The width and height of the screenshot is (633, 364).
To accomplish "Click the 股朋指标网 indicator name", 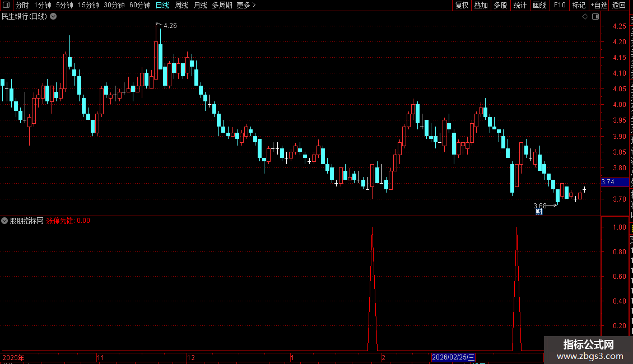I will (27, 221).
